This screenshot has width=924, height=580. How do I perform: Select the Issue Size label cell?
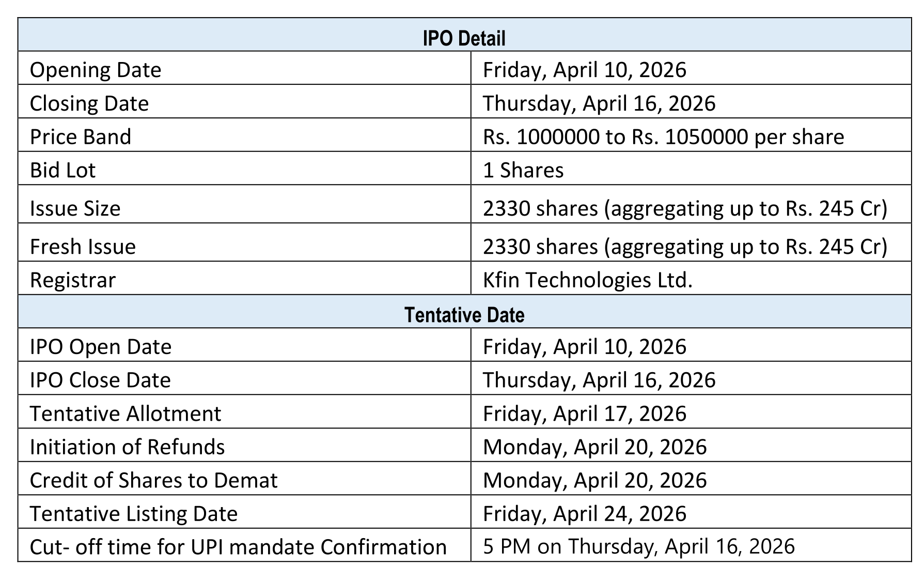pyautogui.click(x=75, y=208)
